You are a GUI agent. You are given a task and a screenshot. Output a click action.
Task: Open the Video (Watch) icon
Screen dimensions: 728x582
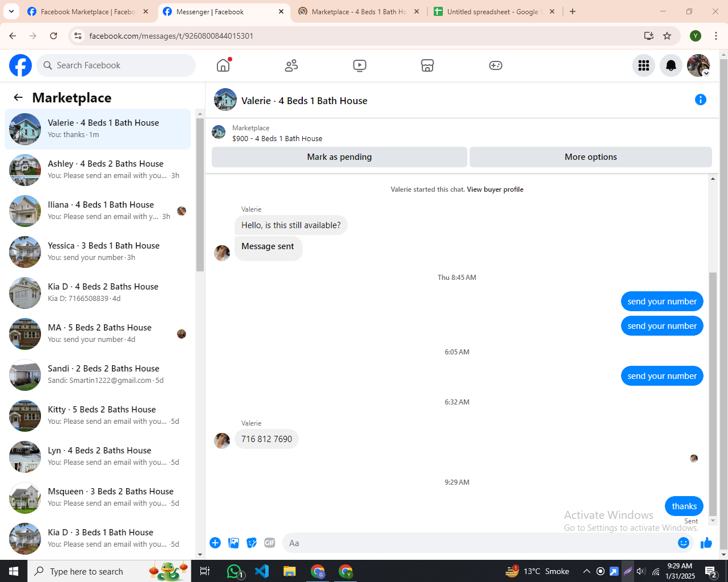360,65
